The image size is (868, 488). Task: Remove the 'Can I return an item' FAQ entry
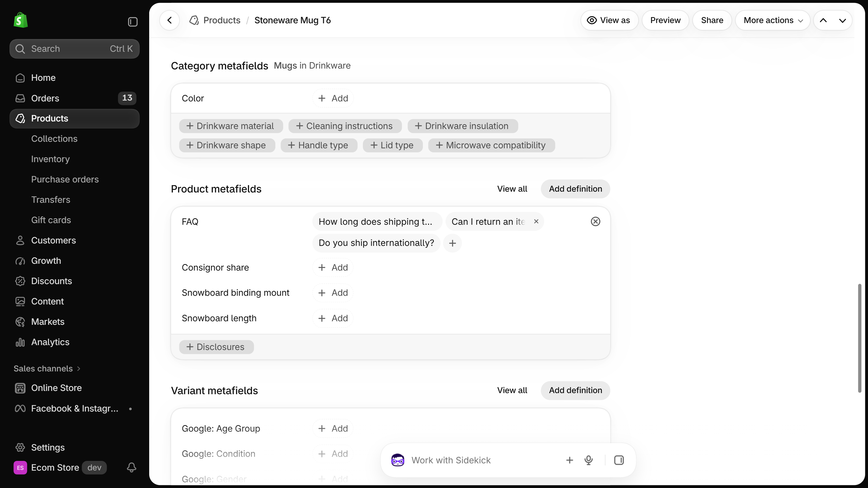(536, 221)
